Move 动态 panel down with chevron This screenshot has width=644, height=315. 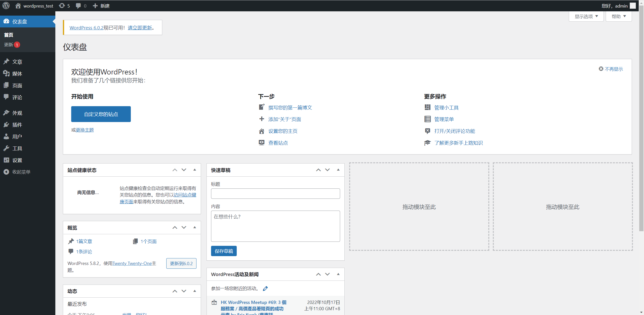tap(184, 291)
